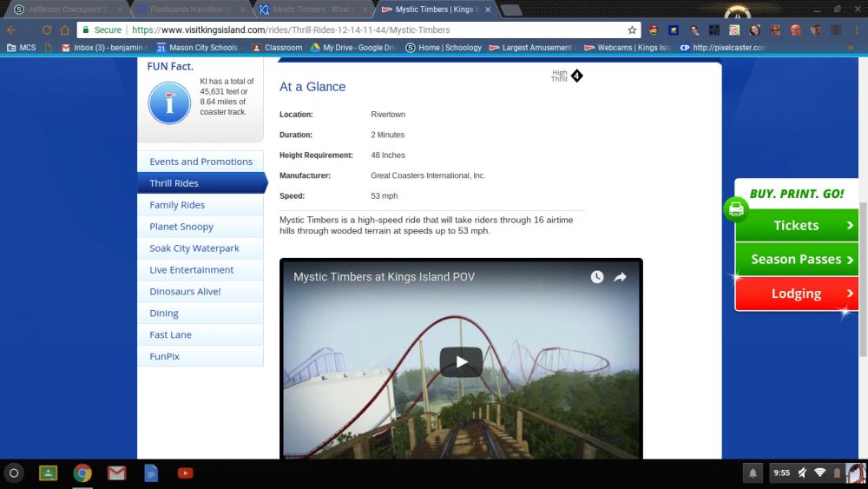This screenshot has height=489, width=868.
Task: Open the Home | Schoology bookmark
Action: coord(444,48)
